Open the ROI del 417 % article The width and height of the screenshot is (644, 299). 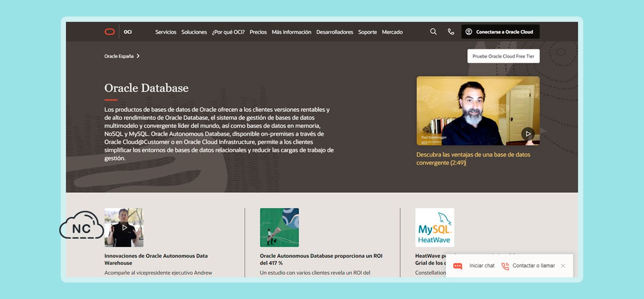(321, 259)
